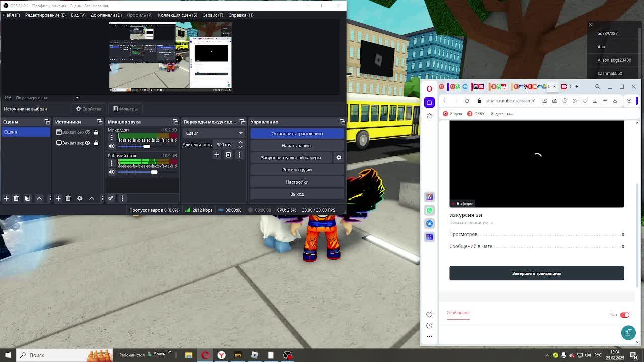The width and height of the screenshot is (644, 362).
Task: Expand the stream description on Rutube
Action: (x=470, y=223)
